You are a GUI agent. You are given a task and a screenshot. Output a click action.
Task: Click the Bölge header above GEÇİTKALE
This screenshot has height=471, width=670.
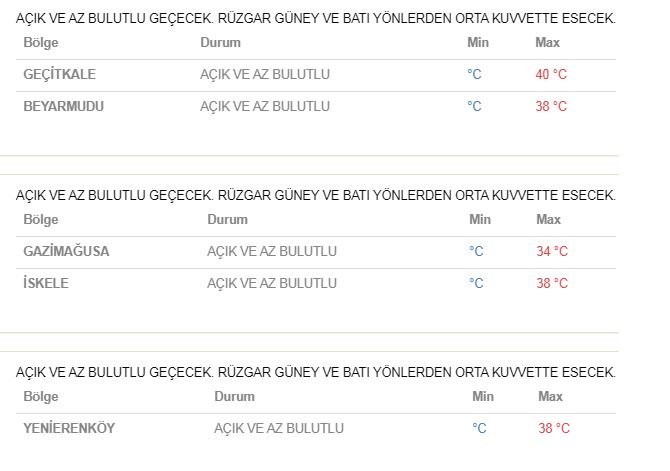41,43
